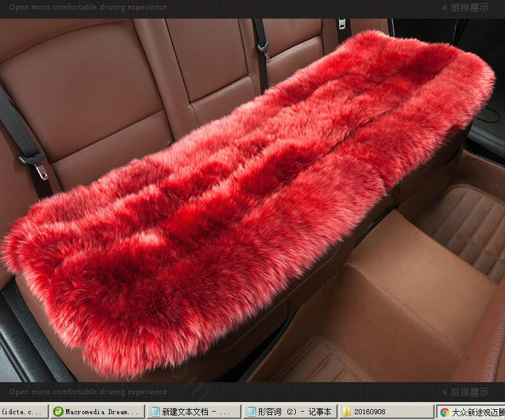Open the Macromedia Dreamweaver taskbar button
Screen dimensions: 505x420
tap(97, 412)
